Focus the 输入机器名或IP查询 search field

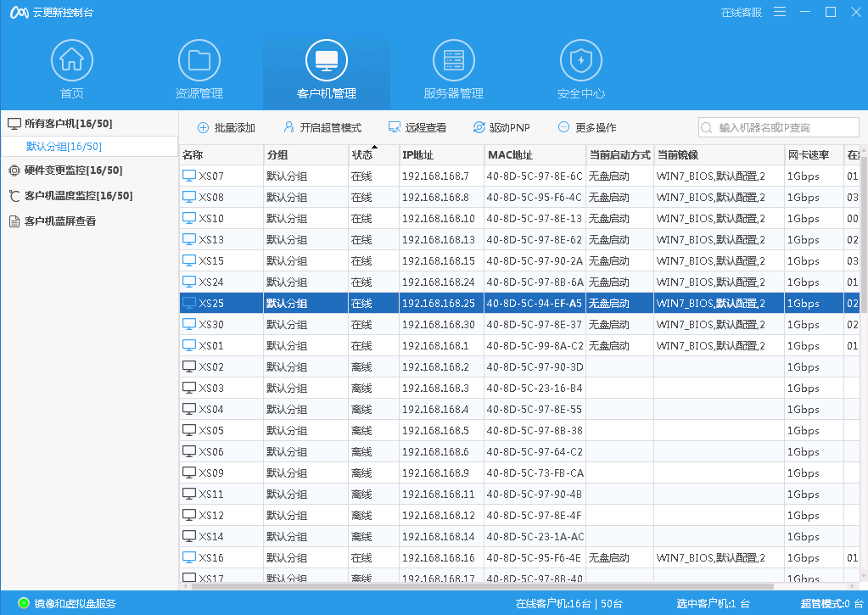(x=779, y=128)
